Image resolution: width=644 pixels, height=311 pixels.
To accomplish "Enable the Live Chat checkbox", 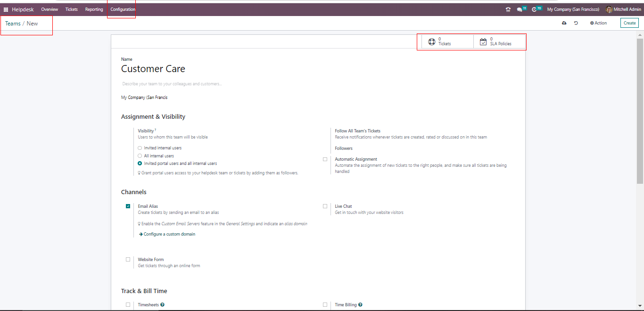I will pos(325,206).
